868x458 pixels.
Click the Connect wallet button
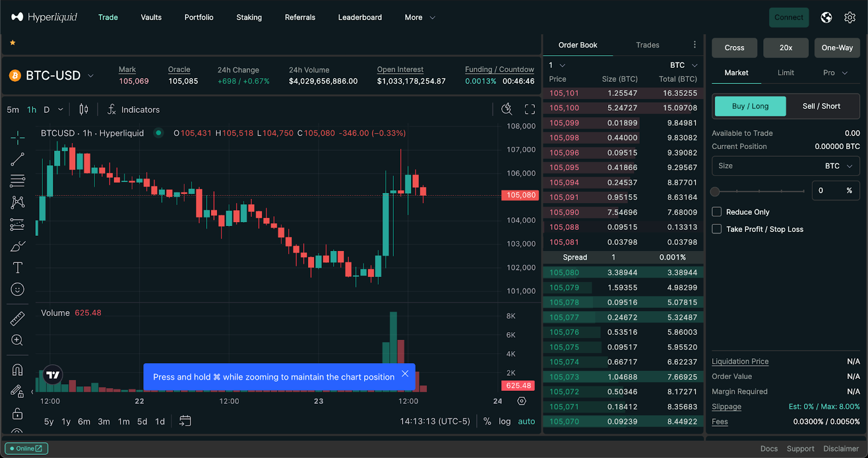(x=789, y=17)
